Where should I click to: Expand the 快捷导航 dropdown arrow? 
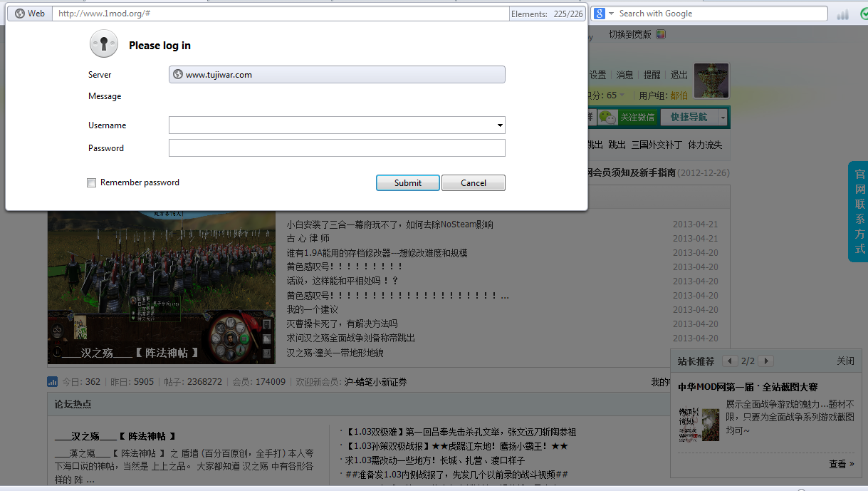723,118
